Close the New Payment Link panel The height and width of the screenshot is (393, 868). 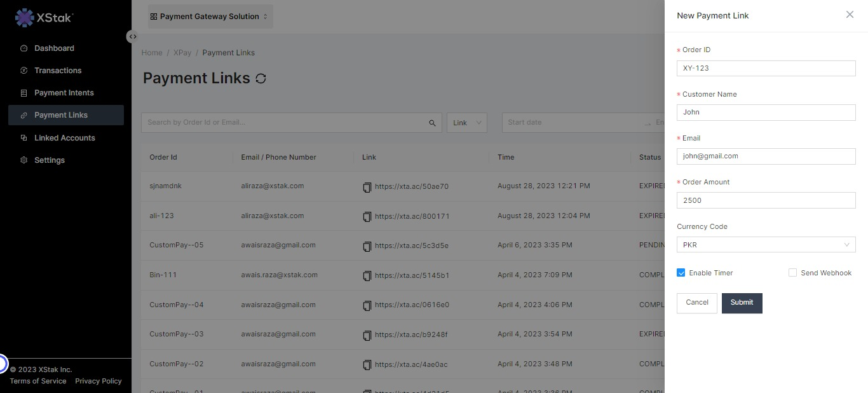tap(850, 15)
